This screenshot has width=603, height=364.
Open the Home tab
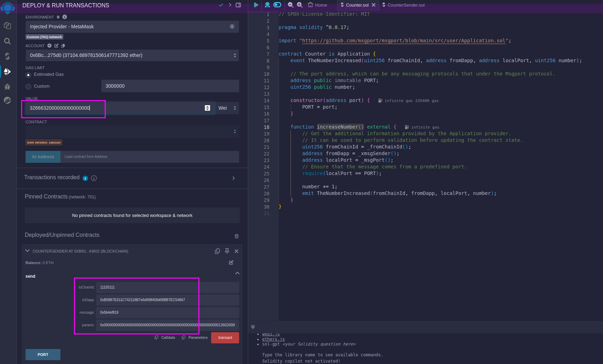point(317,5)
